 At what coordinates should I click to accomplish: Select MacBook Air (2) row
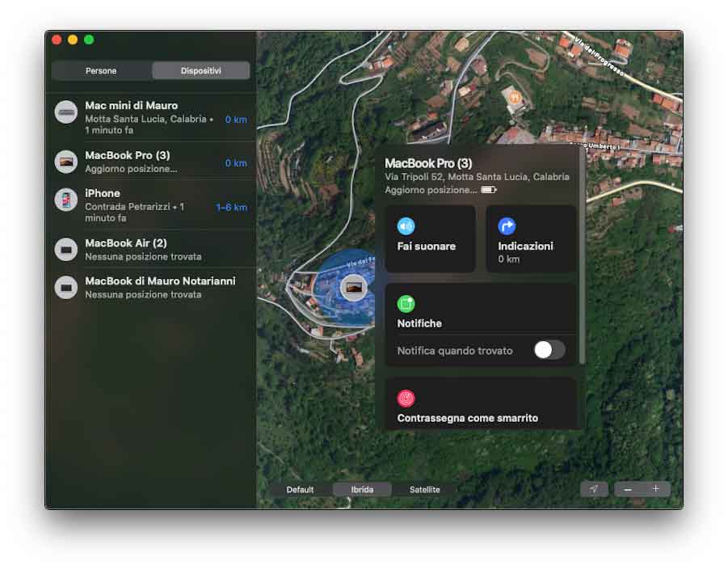coord(151,249)
